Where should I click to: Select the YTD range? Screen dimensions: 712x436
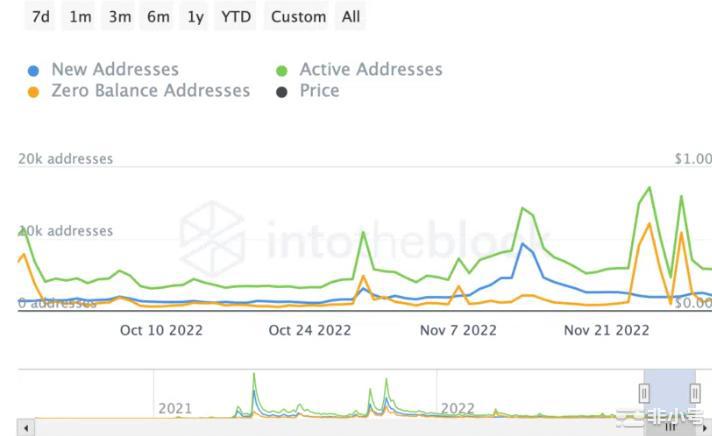coord(236,16)
